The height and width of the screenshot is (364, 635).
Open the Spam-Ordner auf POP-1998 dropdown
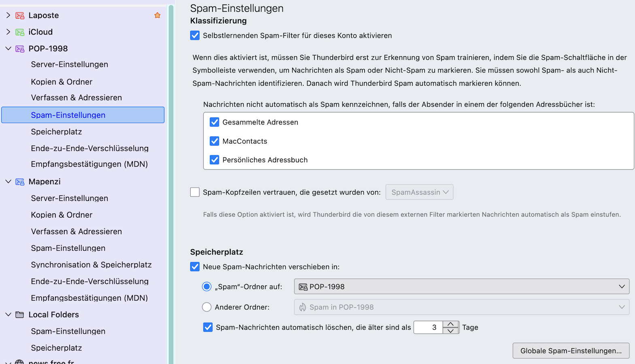pos(461,286)
